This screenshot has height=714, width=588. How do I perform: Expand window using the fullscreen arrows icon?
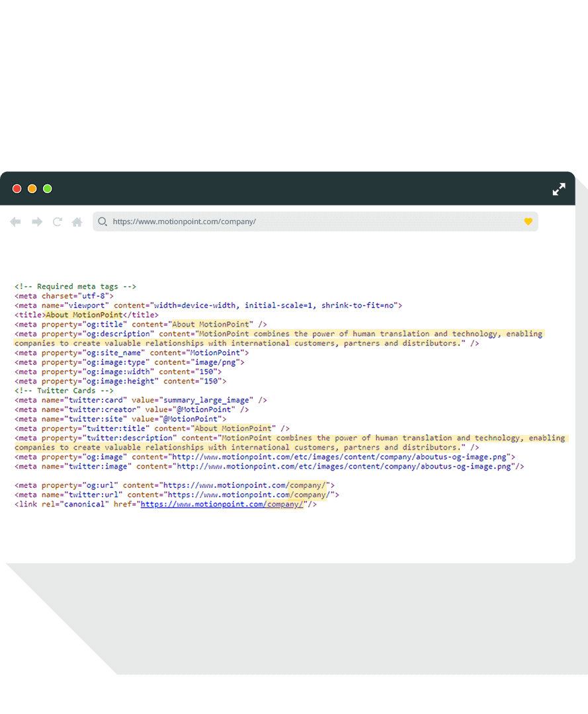(x=559, y=189)
